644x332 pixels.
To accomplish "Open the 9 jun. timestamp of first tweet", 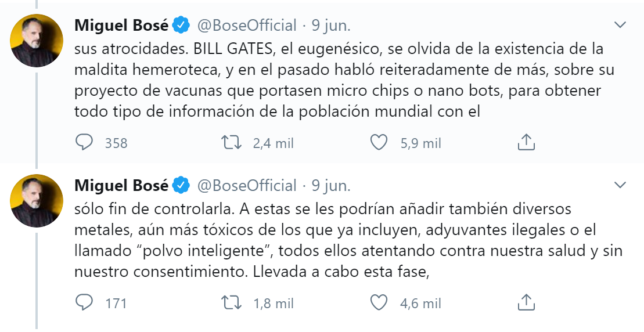I will coord(332,25).
